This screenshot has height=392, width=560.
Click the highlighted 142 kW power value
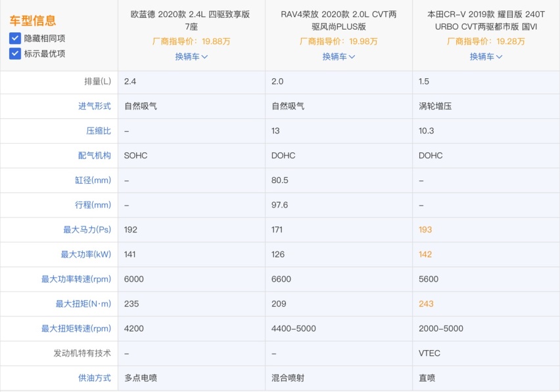pyautogui.click(x=425, y=254)
